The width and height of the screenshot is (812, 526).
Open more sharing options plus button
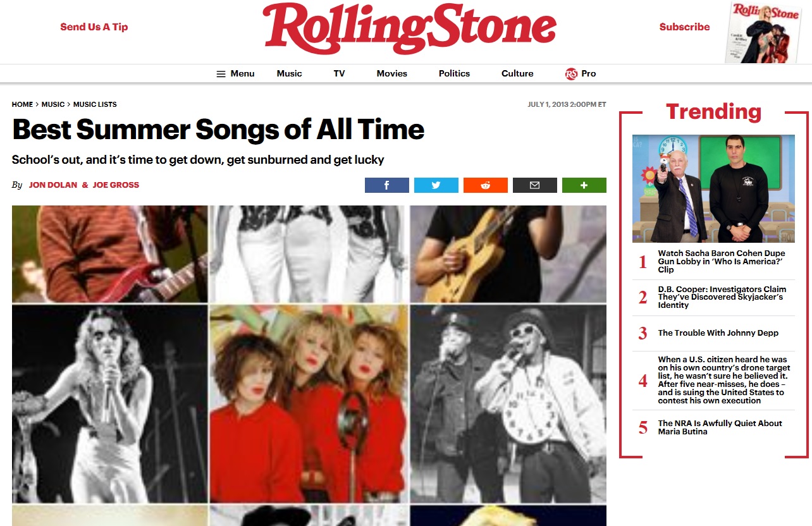click(x=584, y=185)
